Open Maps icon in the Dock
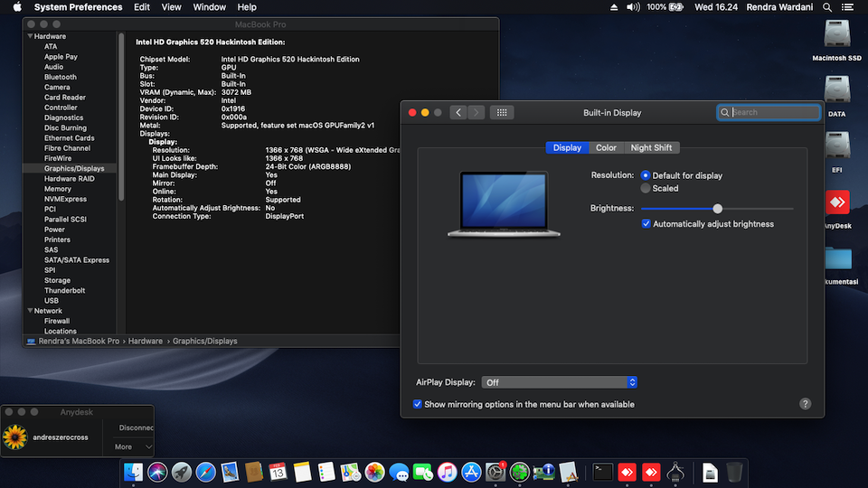 (x=351, y=472)
